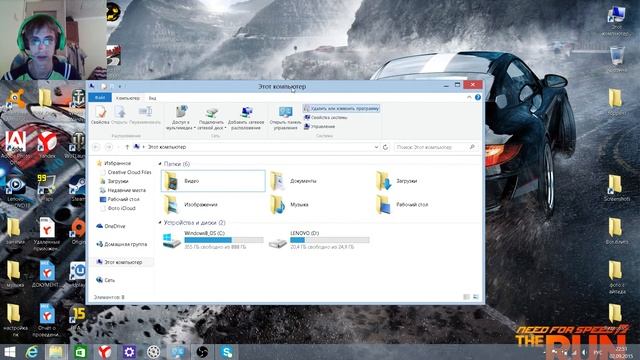Viewport: 640px width, 360px height.
Task: Select the Windows8_OS (C:) drive
Action: click(213, 240)
